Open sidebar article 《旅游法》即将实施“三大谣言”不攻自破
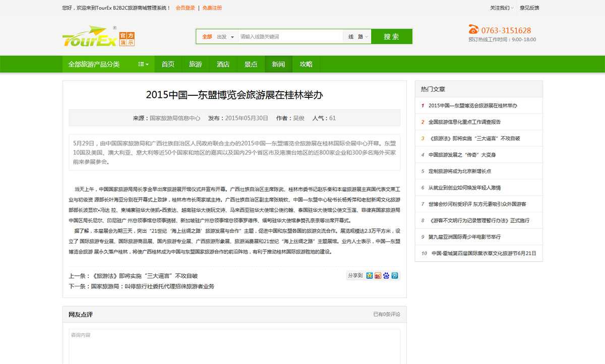This screenshot has height=364, width=605. click(x=474, y=138)
